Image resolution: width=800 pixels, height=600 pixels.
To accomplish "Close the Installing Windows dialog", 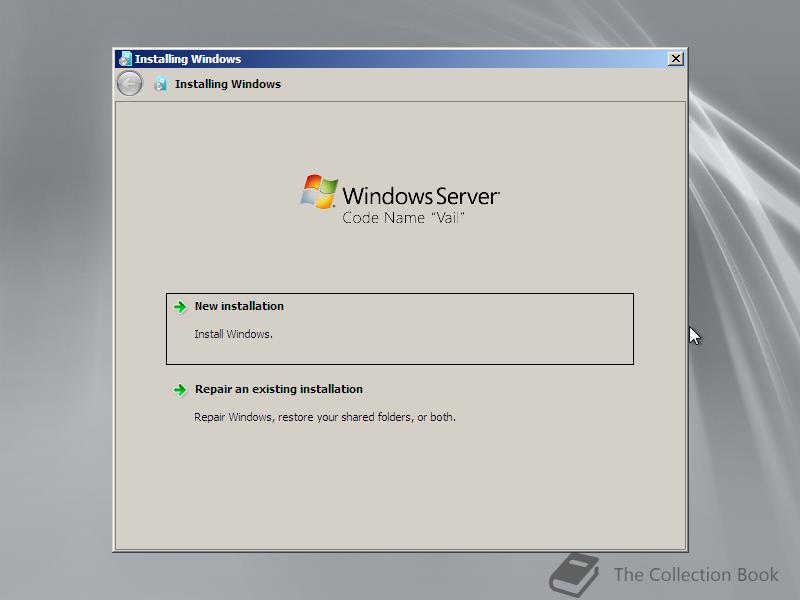I will point(676,59).
